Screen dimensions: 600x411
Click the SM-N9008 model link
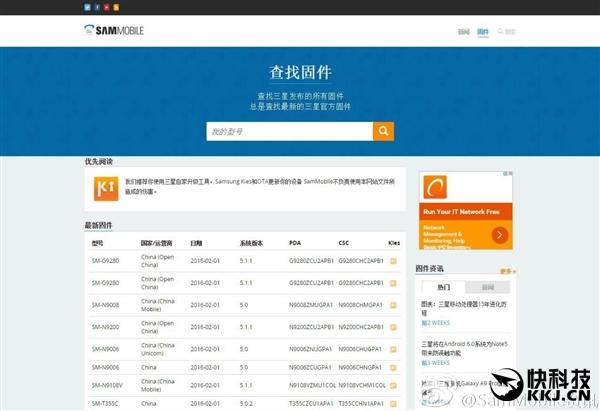click(106, 305)
